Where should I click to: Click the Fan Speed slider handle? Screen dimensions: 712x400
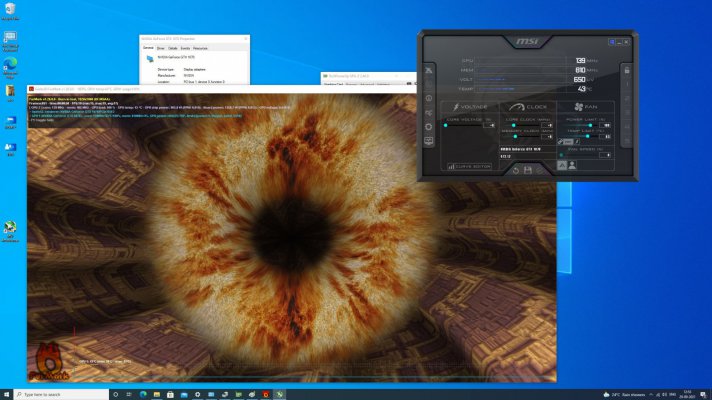(562, 155)
